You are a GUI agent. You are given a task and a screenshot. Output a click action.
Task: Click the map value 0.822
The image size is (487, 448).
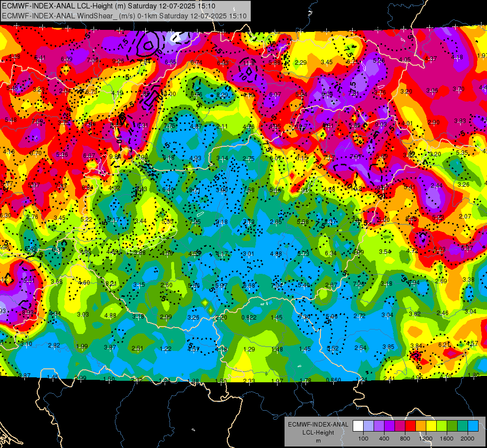249,318
